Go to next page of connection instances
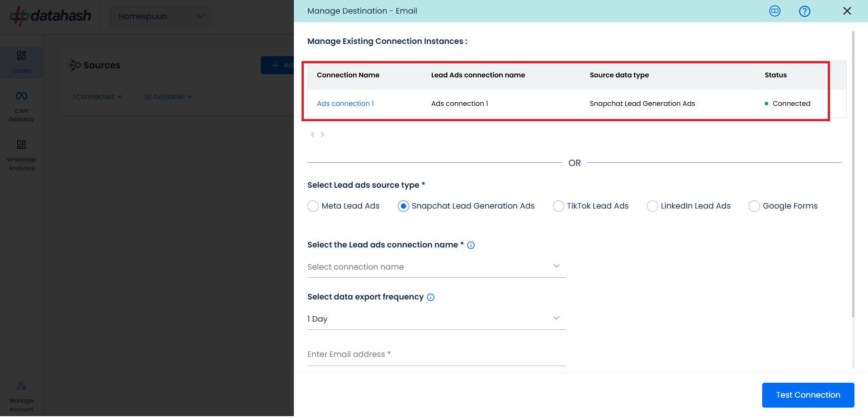868x418 pixels. coord(322,134)
